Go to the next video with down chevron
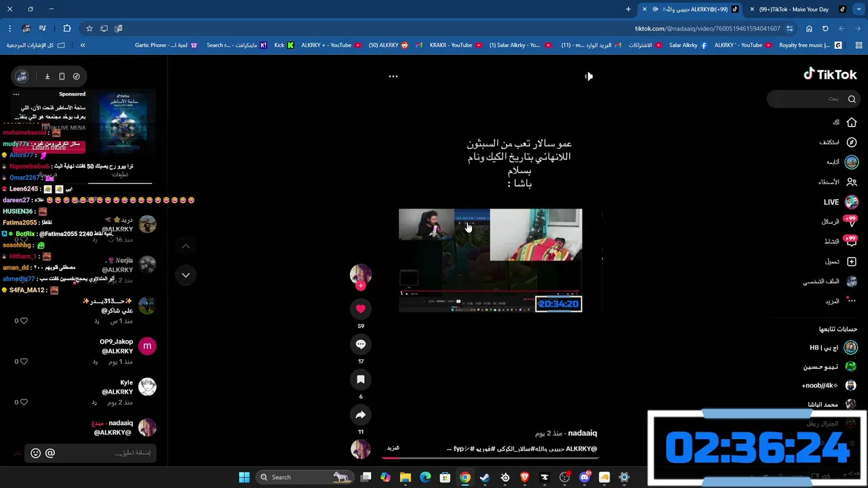 click(186, 274)
